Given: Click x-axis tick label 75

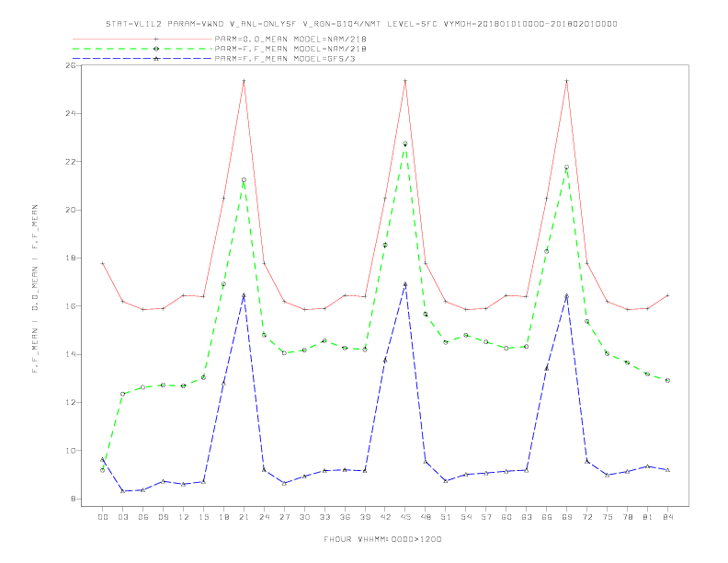Looking at the screenshot, I should [607, 517].
